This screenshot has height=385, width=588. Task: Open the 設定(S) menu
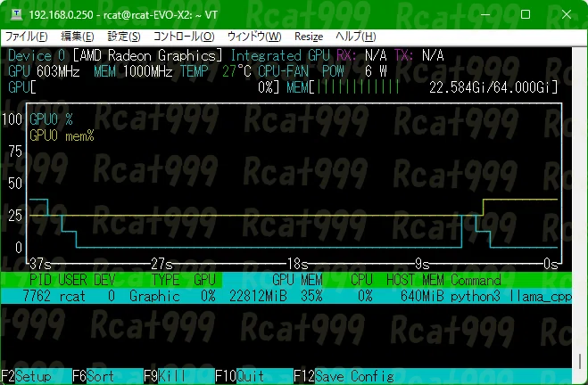124,37
